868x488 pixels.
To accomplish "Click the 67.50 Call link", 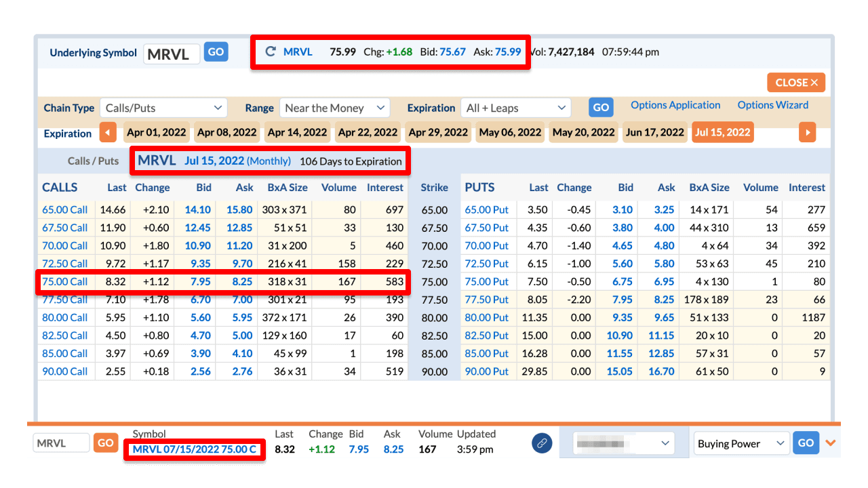I will [x=65, y=228].
